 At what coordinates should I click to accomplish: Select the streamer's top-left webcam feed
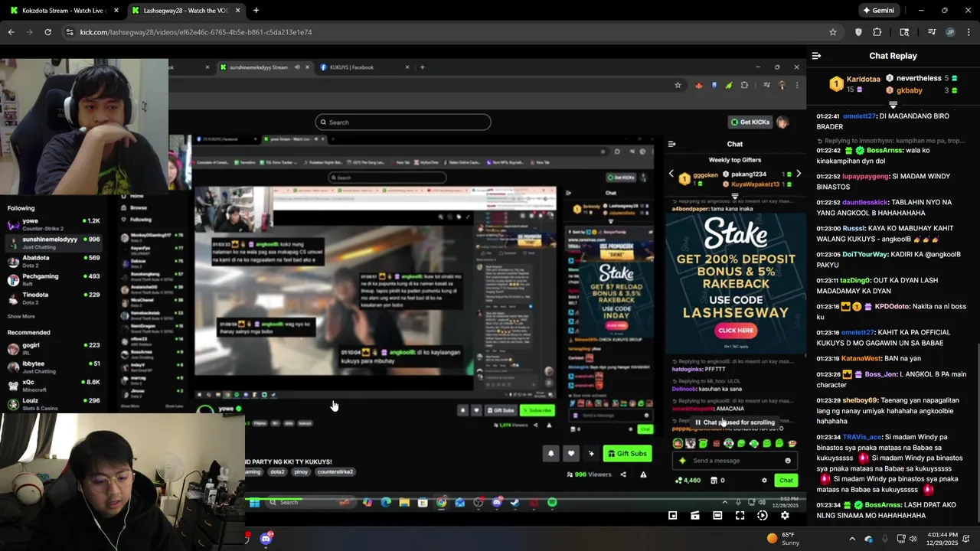(x=84, y=126)
